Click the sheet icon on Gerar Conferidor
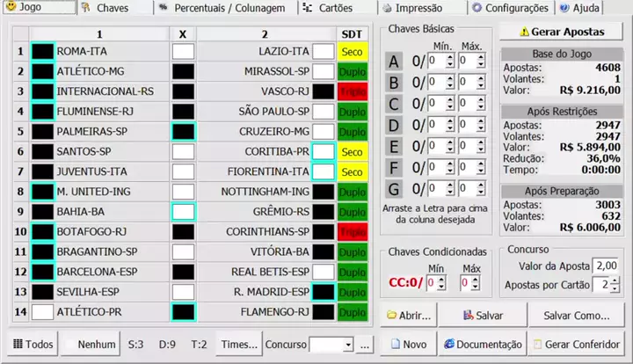Viewport: 633px width, 364px height. [537, 344]
